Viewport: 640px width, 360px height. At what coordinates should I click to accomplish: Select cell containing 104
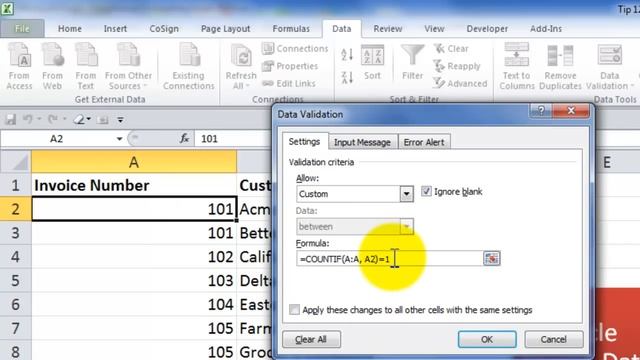[x=134, y=304]
